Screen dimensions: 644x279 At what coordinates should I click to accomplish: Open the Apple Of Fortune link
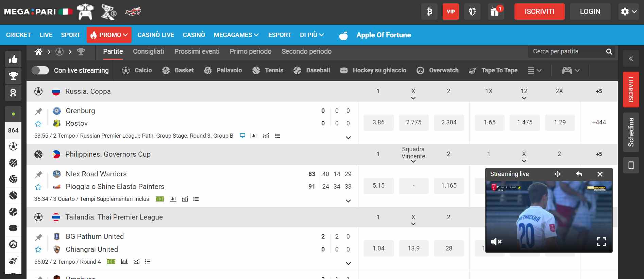click(x=384, y=35)
